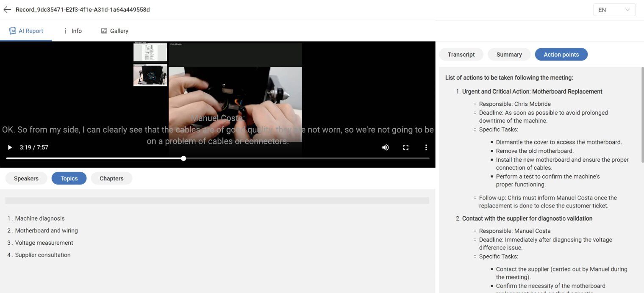Open the Info tab
This screenshot has width=644, height=293.
(x=72, y=31)
